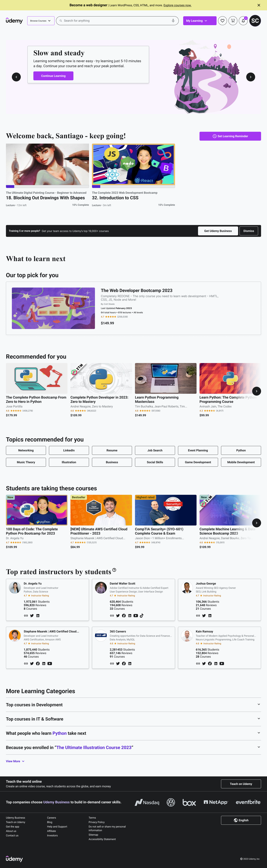This screenshot has width=267, height=868.
Task: Expand Top courses in IT & Software
Action: coord(133,719)
